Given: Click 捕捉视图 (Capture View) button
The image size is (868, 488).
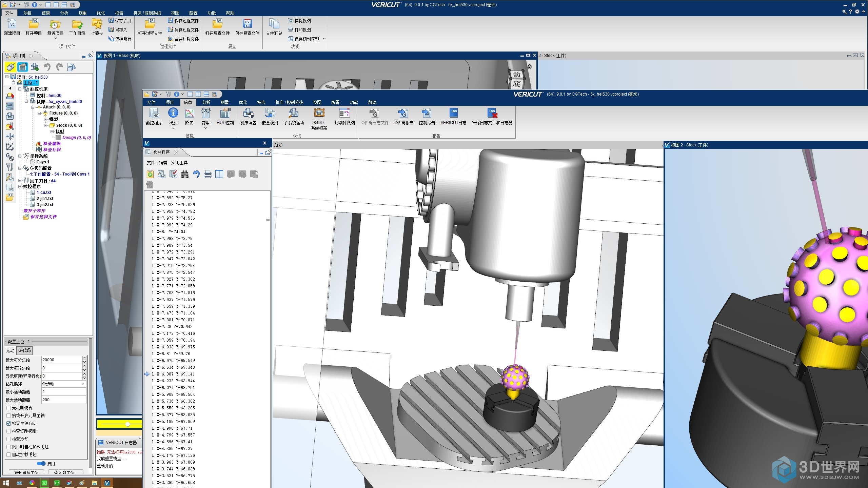Looking at the screenshot, I should coord(299,21).
